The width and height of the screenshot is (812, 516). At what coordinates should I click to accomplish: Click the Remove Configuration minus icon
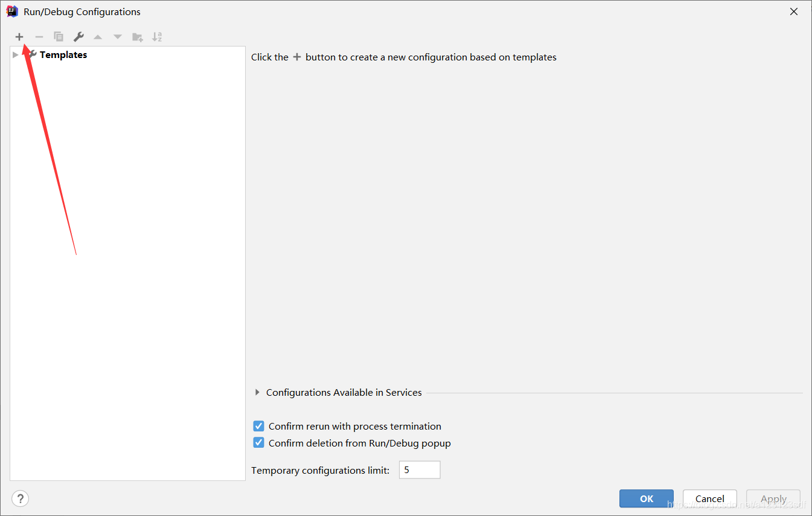click(39, 37)
